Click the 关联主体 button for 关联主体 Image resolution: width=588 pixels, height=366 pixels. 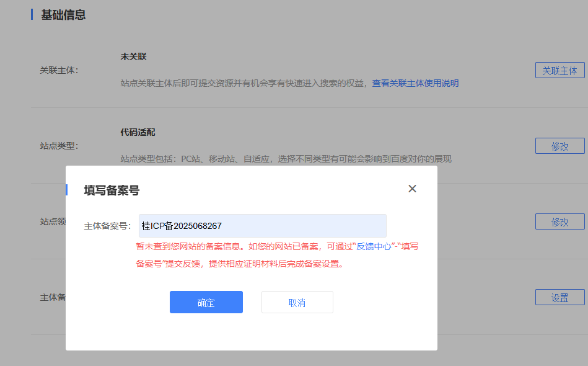(x=559, y=70)
